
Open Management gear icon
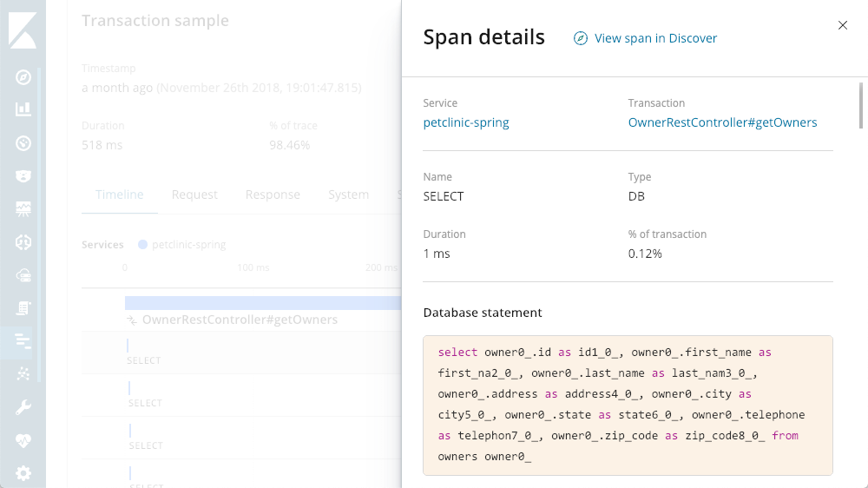(23, 473)
